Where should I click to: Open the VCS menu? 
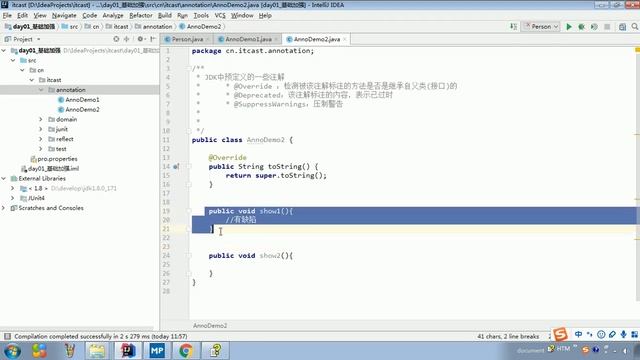pyautogui.click(x=220, y=16)
